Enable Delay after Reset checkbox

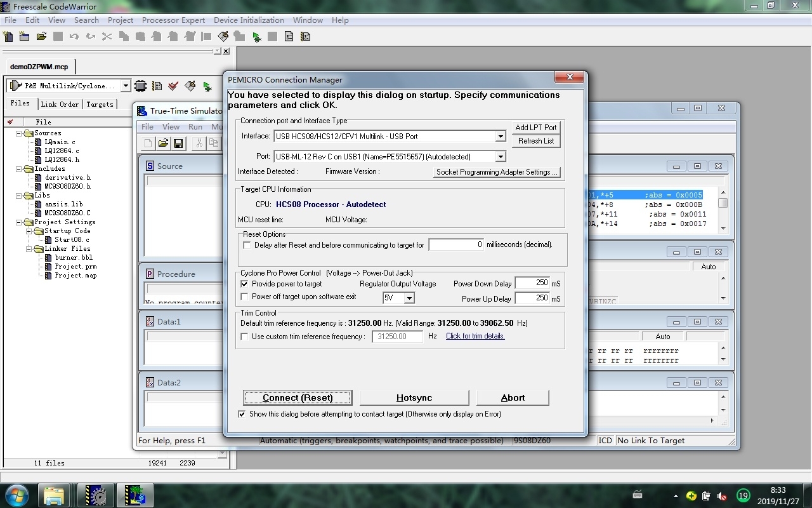pos(247,245)
